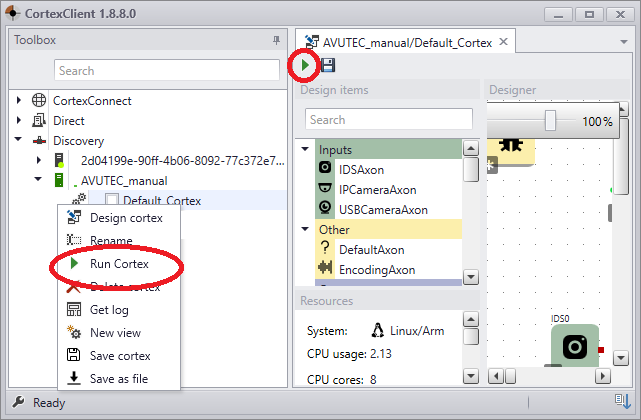Screen dimensions: 641x420
Task: Click the wrench icon in status bar
Action: point(18,402)
